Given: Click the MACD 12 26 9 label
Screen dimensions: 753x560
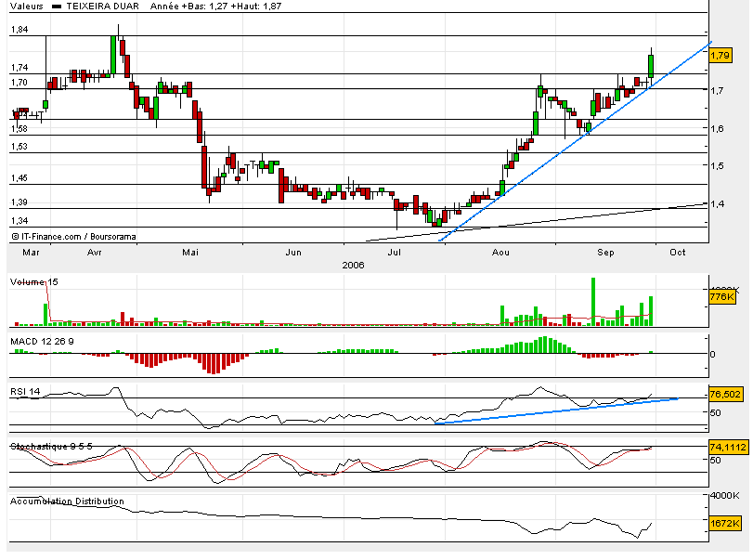Looking at the screenshot, I should point(43,342).
